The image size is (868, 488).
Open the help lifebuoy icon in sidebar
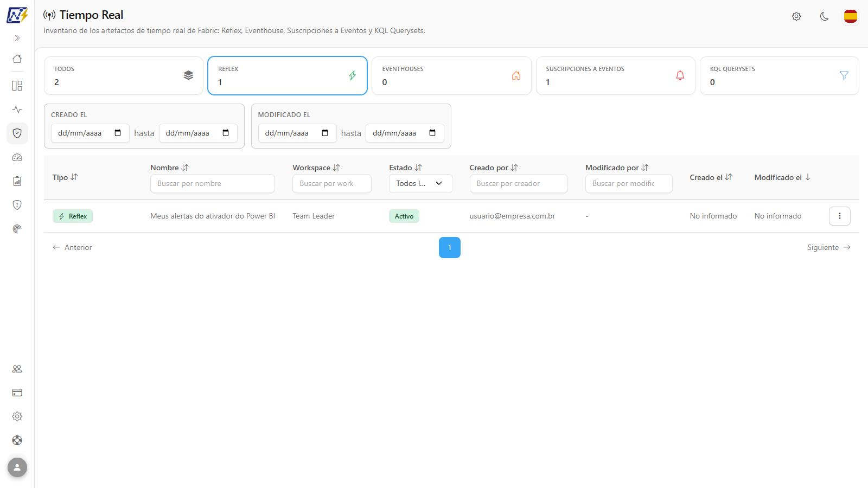pos(17,440)
